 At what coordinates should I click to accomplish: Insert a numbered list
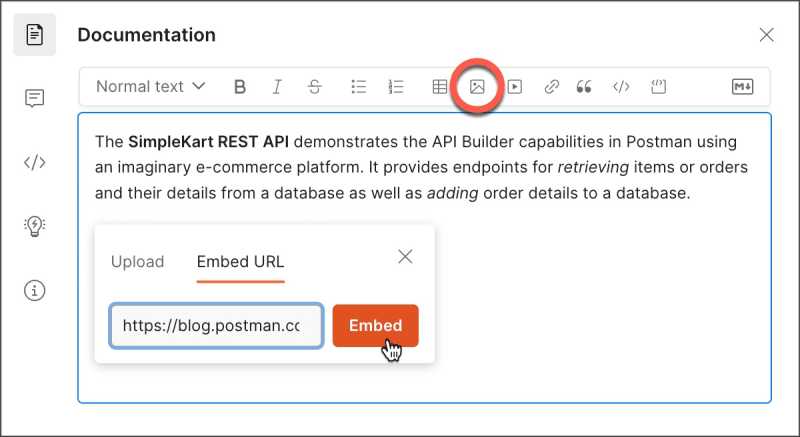pyautogui.click(x=396, y=87)
